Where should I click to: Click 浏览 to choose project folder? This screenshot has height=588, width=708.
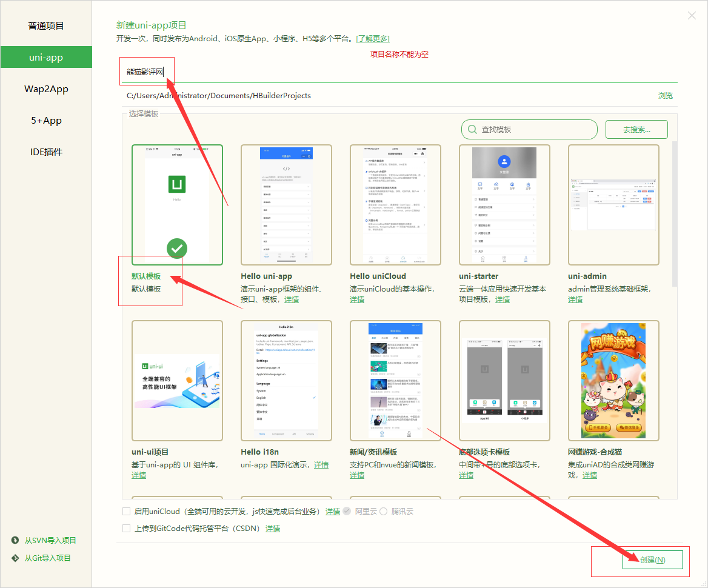pos(665,96)
